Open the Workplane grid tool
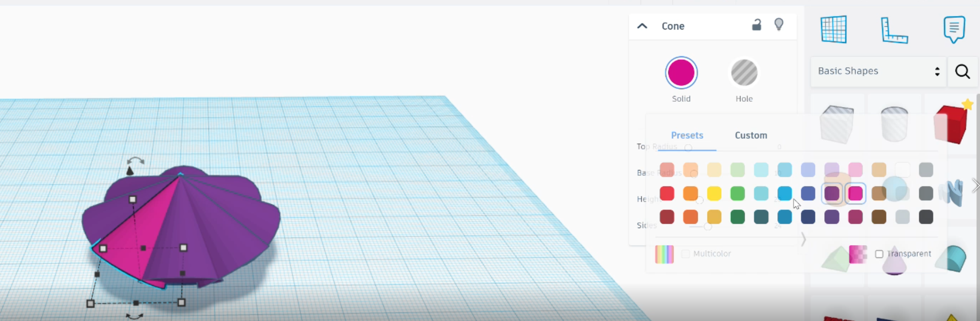The height and width of the screenshot is (321, 980). coord(834,29)
